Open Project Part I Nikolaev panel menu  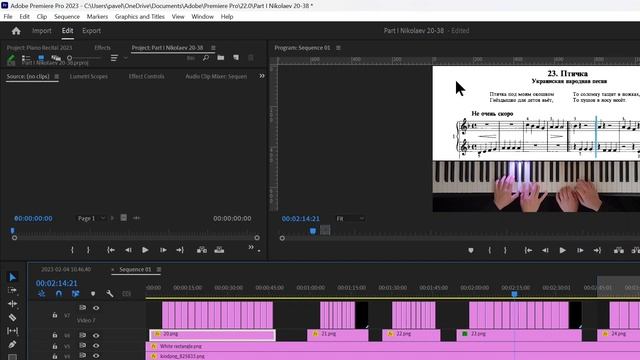point(213,48)
